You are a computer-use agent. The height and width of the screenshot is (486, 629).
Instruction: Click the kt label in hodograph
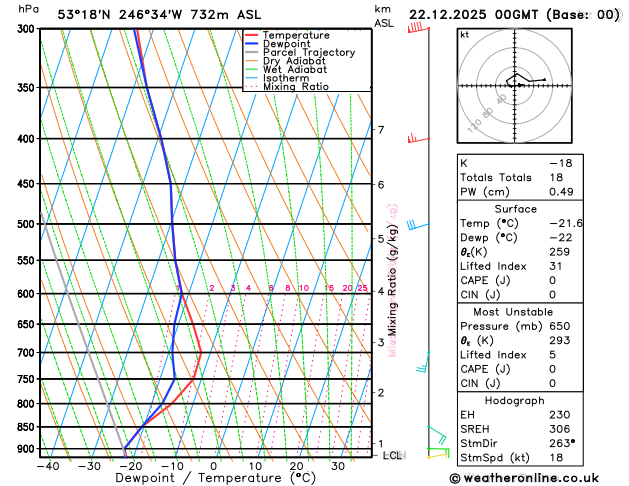pyautogui.click(x=464, y=35)
